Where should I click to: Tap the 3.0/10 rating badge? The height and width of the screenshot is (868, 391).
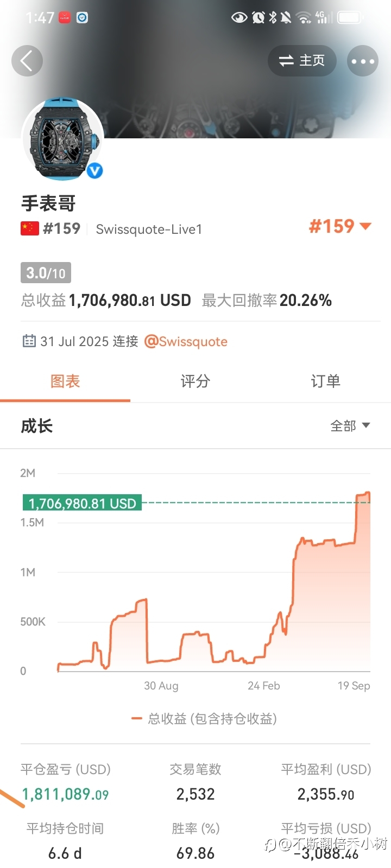pos(46,273)
